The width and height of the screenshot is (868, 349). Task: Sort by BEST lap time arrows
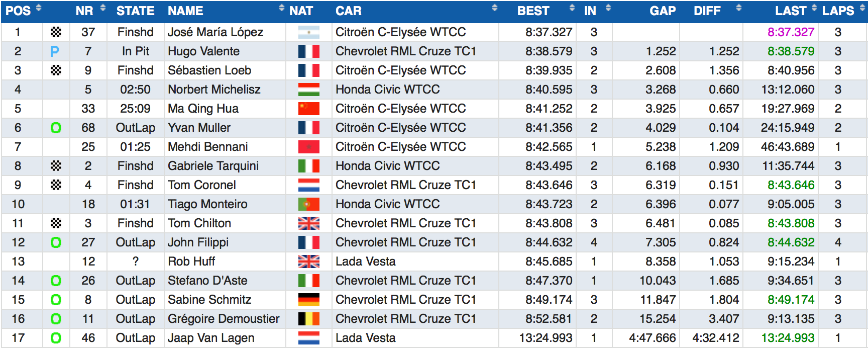coord(572,8)
